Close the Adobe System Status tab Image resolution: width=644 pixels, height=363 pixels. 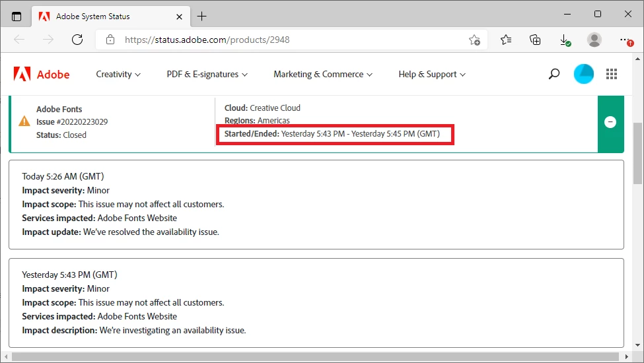179,16
